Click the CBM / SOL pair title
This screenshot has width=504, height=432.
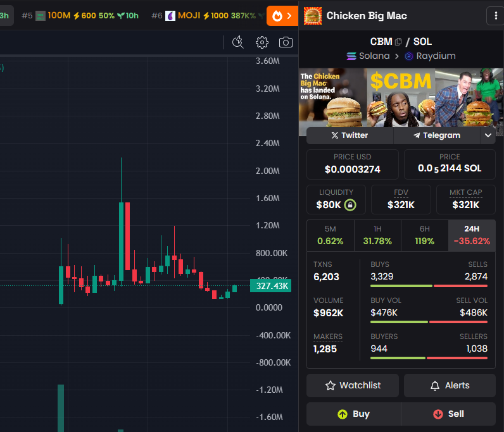pyautogui.click(x=401, y=42)
